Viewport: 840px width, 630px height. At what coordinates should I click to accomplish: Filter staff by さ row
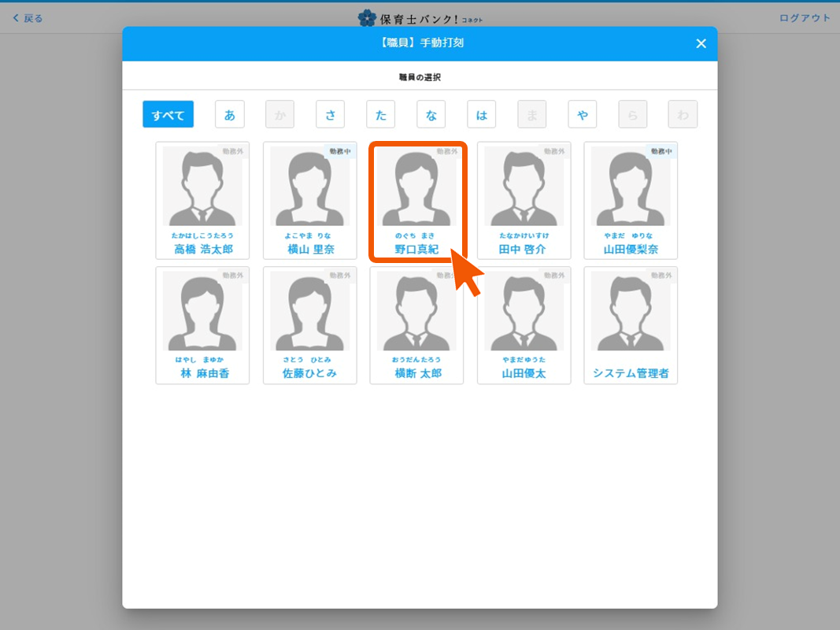point(331,114)
